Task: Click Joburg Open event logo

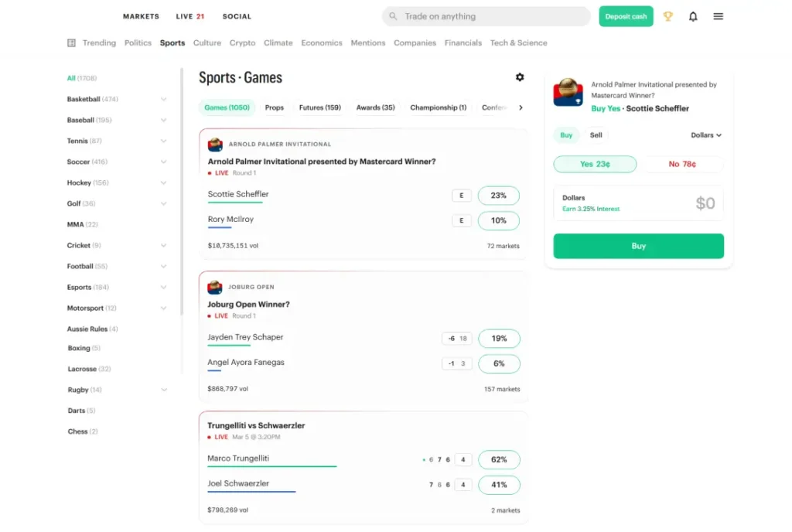Action: (x=215, y=287)
